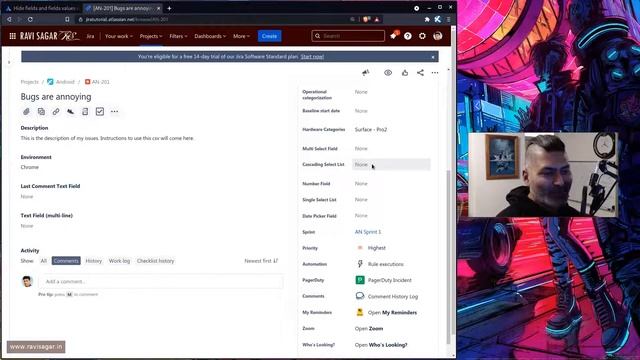
Task: Dismiss the free trial banner
Action: click(x=433, y=57)
